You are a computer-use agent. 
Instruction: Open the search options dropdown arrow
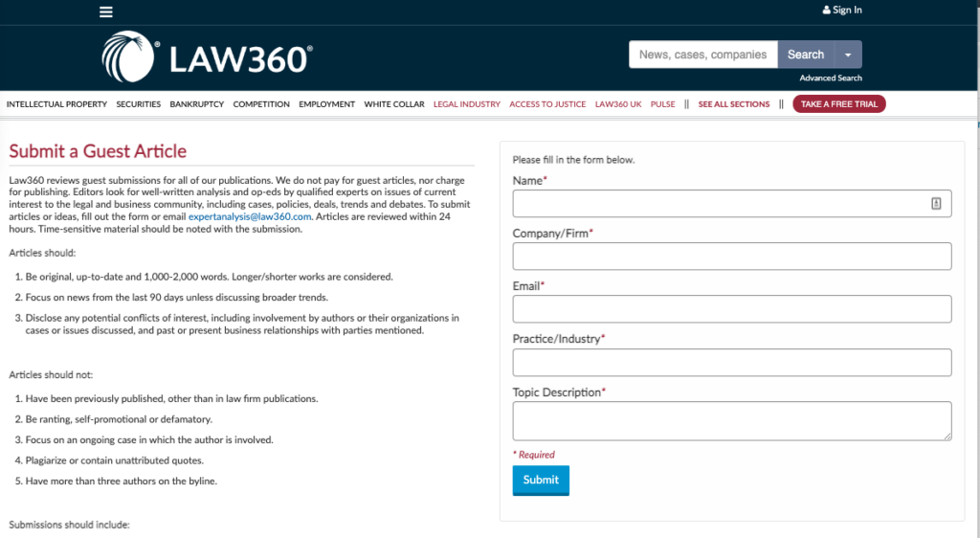pos(848,55)
